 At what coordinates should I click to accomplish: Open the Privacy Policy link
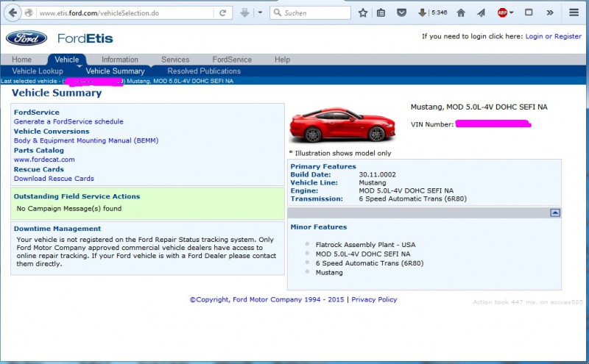[x=374, y=299]
